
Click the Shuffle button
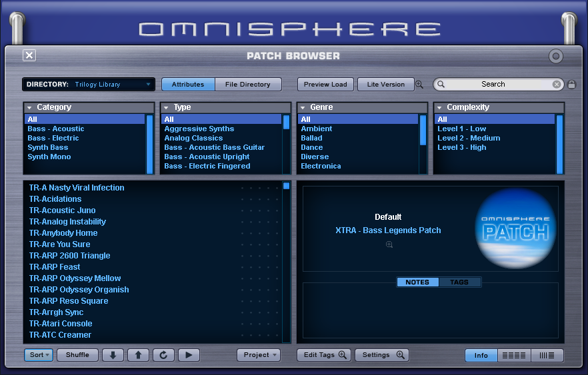coord(77,355)
